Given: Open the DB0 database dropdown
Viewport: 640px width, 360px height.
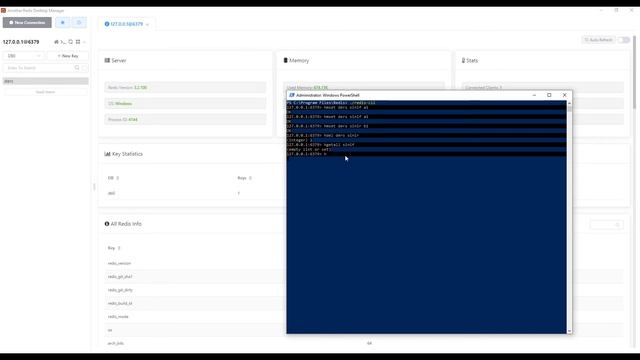Looking at the screenshot, I should (23, 56).
